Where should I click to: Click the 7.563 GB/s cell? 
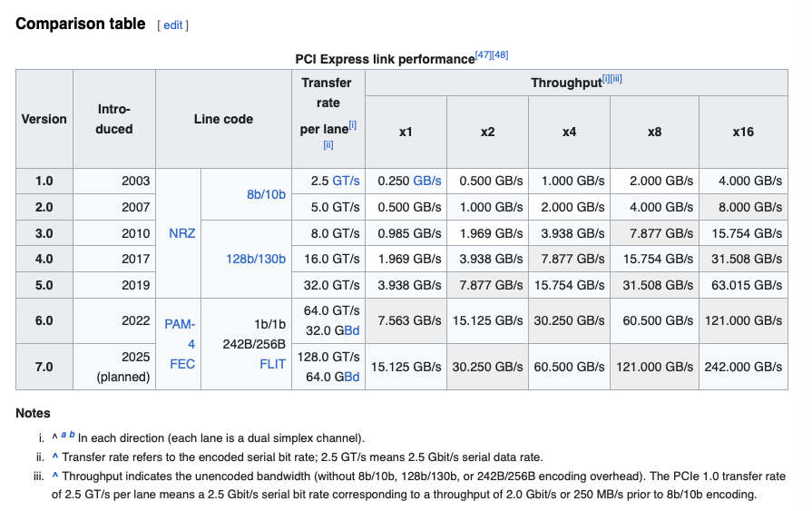point(406,320)
